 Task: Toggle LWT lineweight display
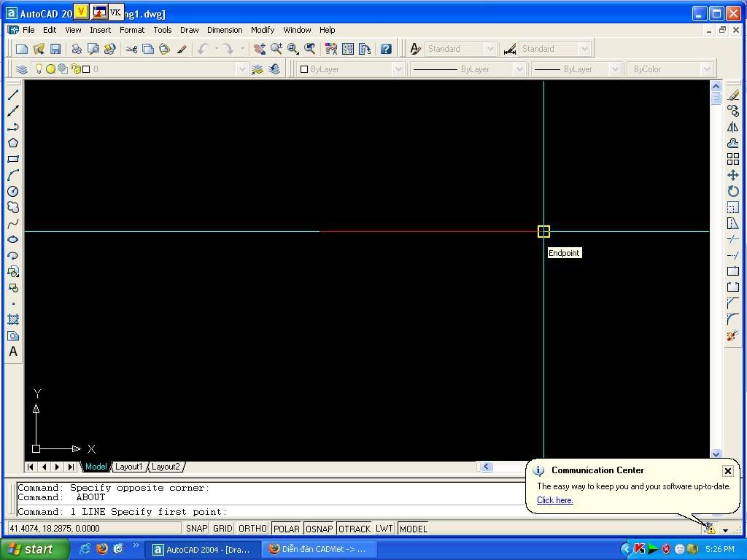384,529
